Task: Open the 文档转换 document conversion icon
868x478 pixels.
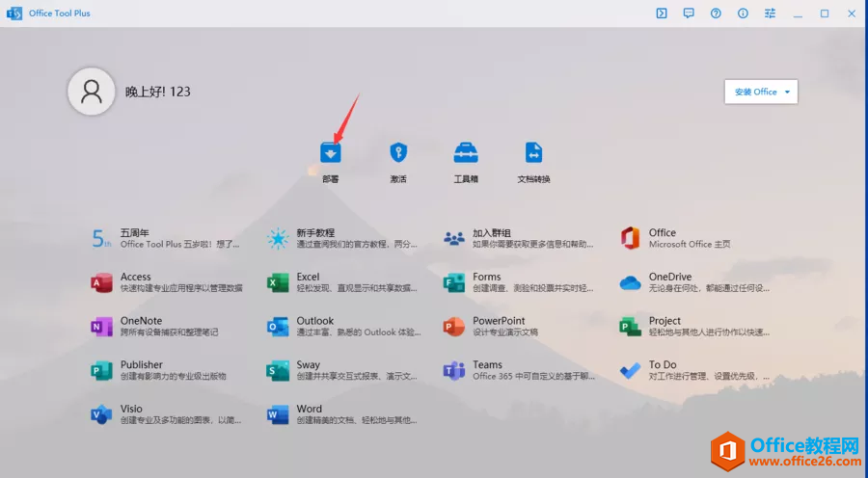Action: (533, 152)
